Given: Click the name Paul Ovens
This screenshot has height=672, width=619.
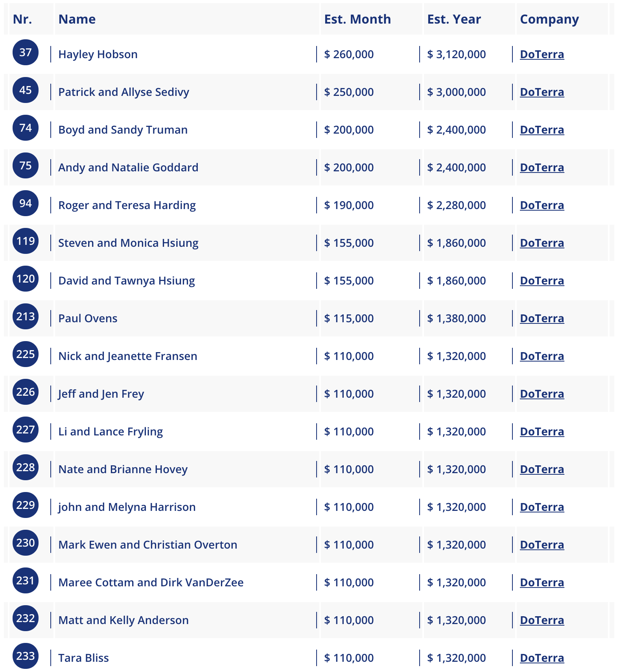Looking at the screenshot, I should pyautogui.click(x=88, y=318).
